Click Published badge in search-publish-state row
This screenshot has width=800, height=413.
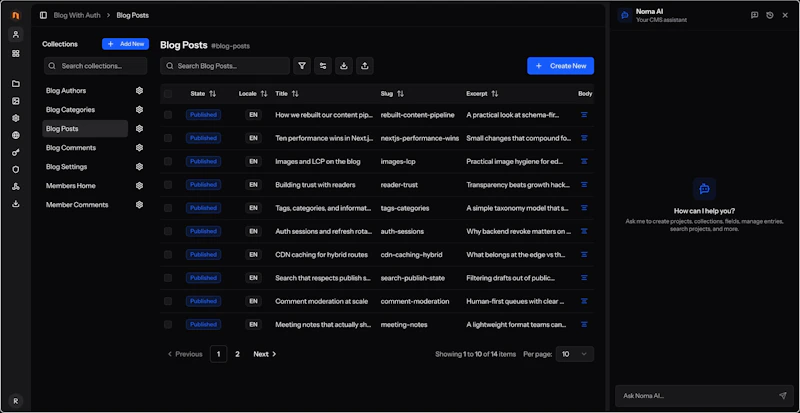pos(203,278)
